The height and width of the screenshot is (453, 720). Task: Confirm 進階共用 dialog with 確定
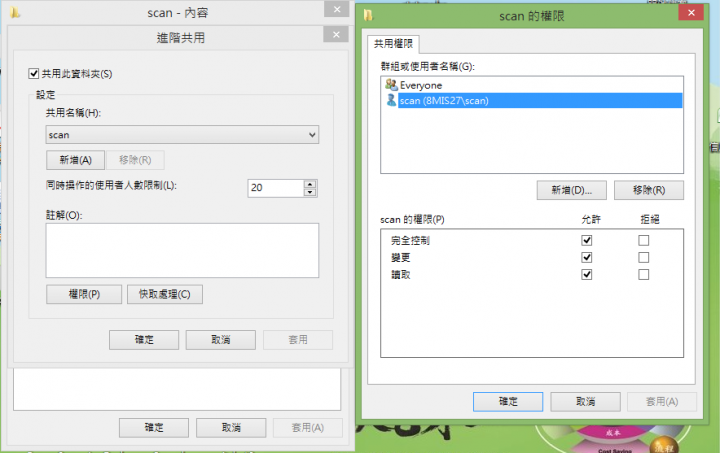coord(144,340)
